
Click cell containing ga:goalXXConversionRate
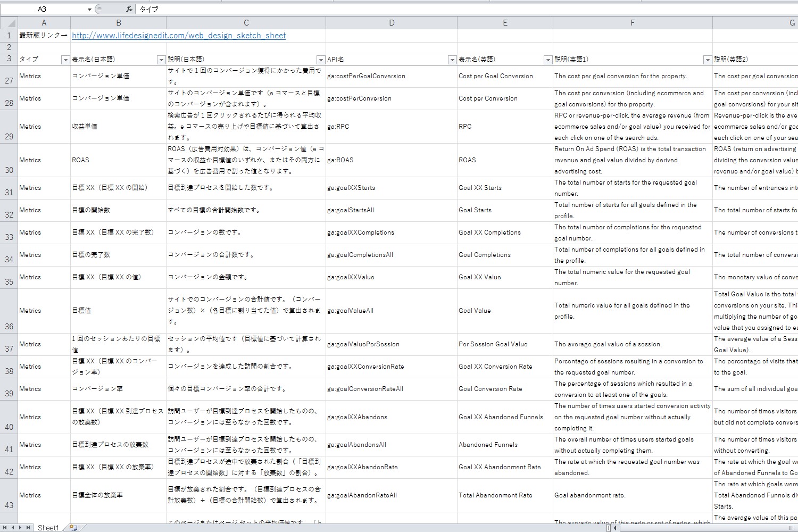point(392,367)
